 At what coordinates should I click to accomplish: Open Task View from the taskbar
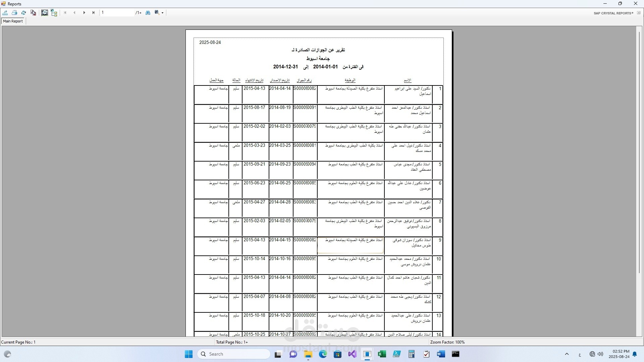coord(278,354)
